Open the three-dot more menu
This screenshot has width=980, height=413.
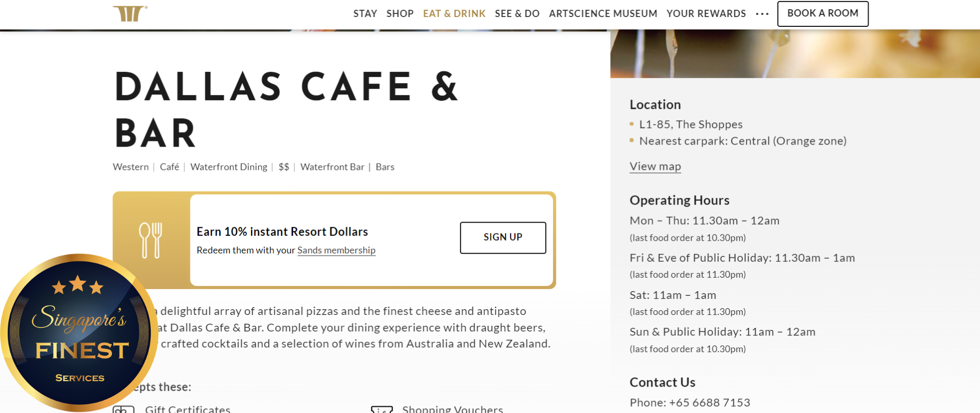[x=762, y=14]
